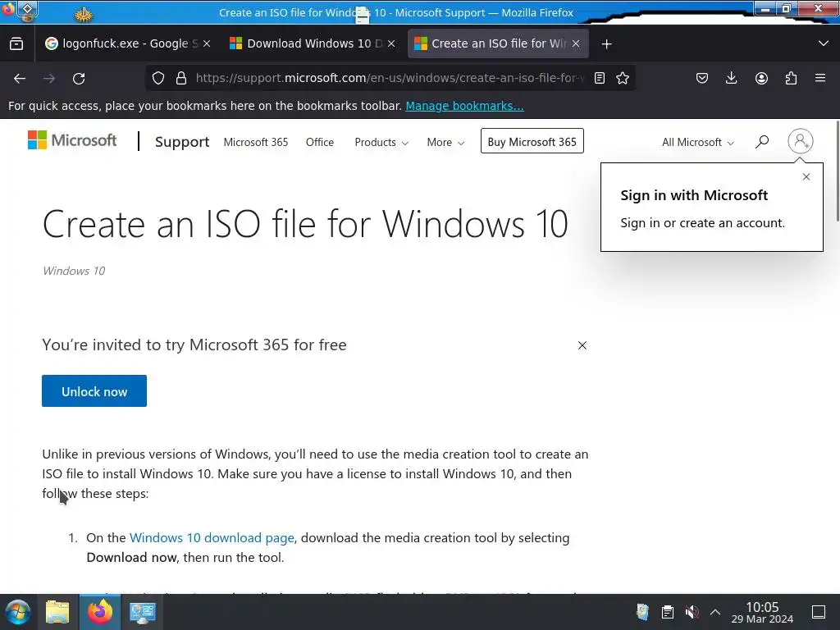Bookmark this page with the star
Viewport: 840px width, 630px height.
(623, 78)
